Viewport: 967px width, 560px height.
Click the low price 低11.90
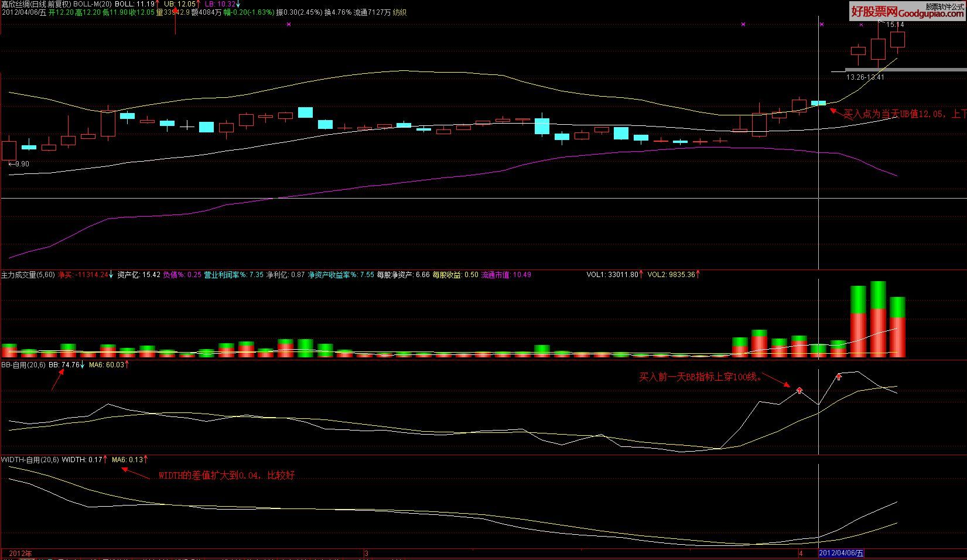(114, 12)
